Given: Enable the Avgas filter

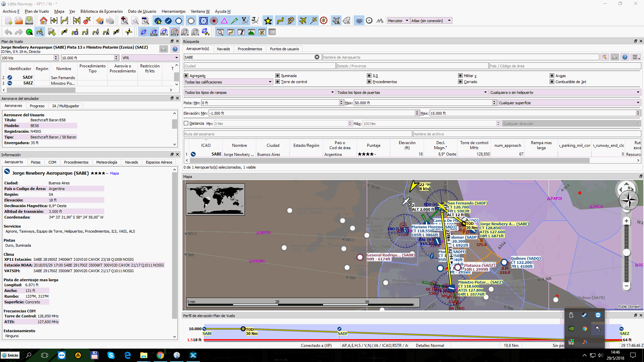Looking at the screenshot, I should (552, 76).
